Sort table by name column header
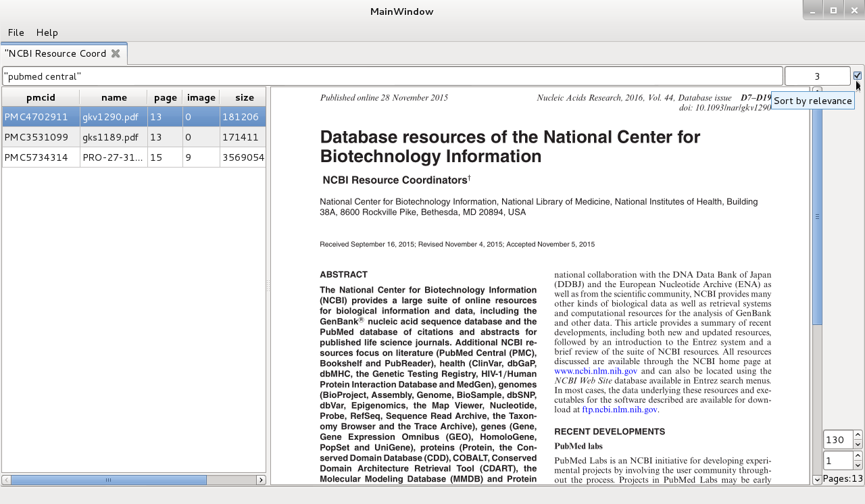Image resolution: width=865 pixels, height=504 pixels. pos(114,97)
